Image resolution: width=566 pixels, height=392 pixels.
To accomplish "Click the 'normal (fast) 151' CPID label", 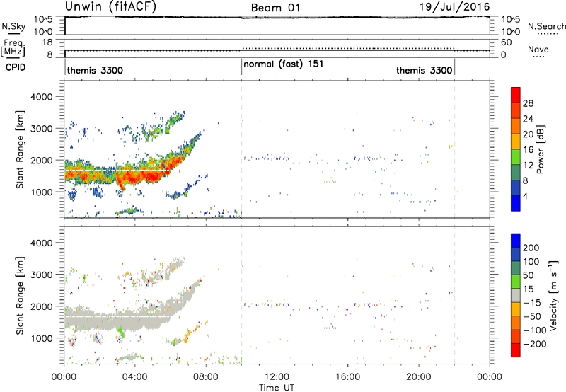I will click(284, 64).
